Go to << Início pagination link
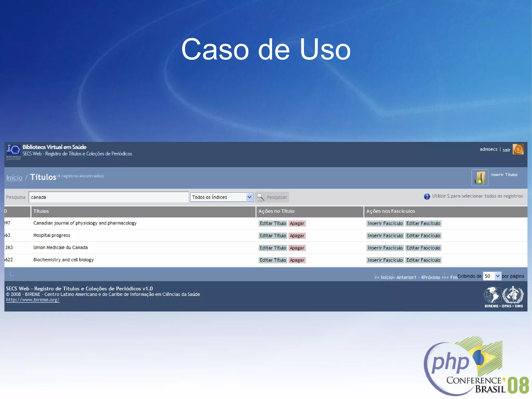The width and height of the screenshot is (532, 399). (x=384, y=277)
